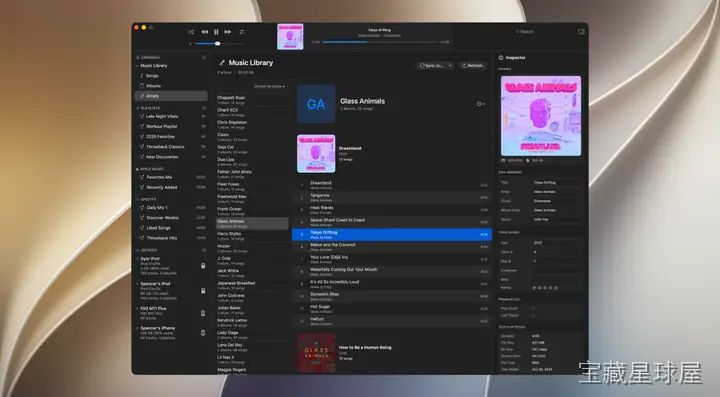
Task: Open the Workout Playlist
Action: (171, 127)
